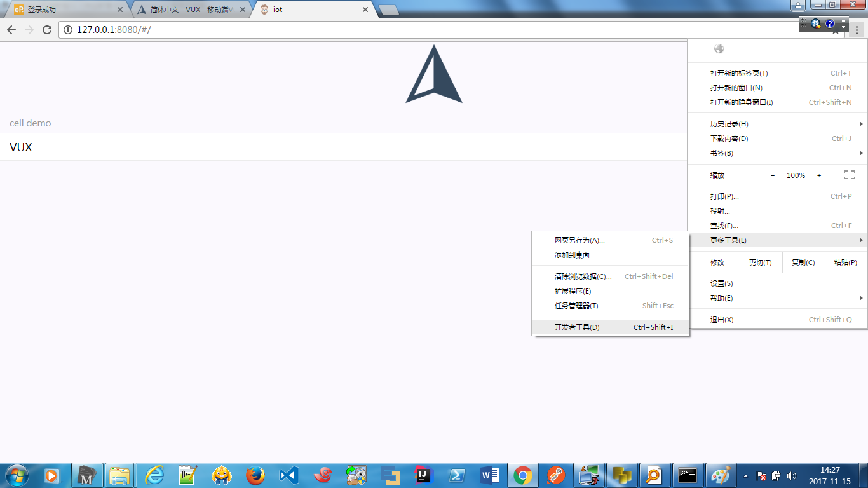Enter fullscreen via the zoom row icon

(849, 175)
